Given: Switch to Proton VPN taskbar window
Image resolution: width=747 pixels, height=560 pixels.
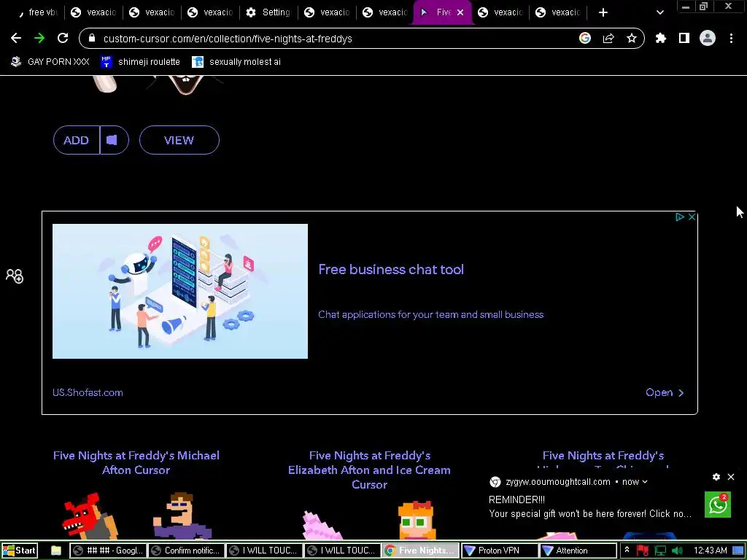Looking at the screenshot, I should 499,551.
